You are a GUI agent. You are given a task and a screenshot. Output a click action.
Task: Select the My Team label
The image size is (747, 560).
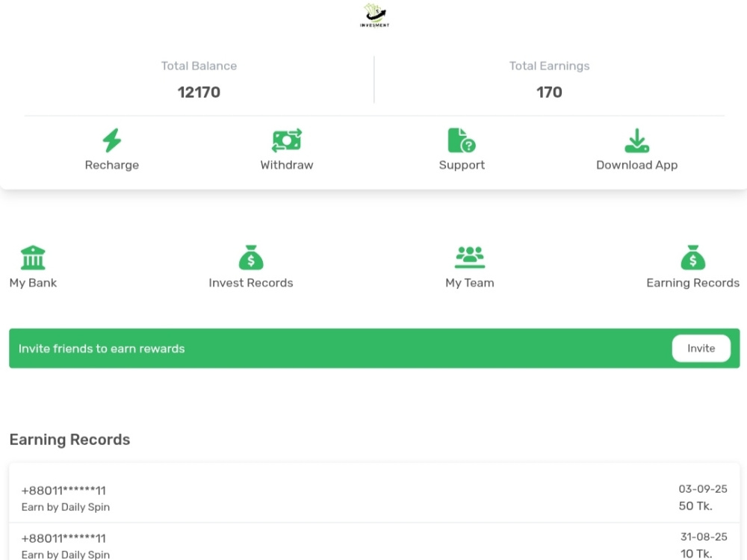coord(470,283)
